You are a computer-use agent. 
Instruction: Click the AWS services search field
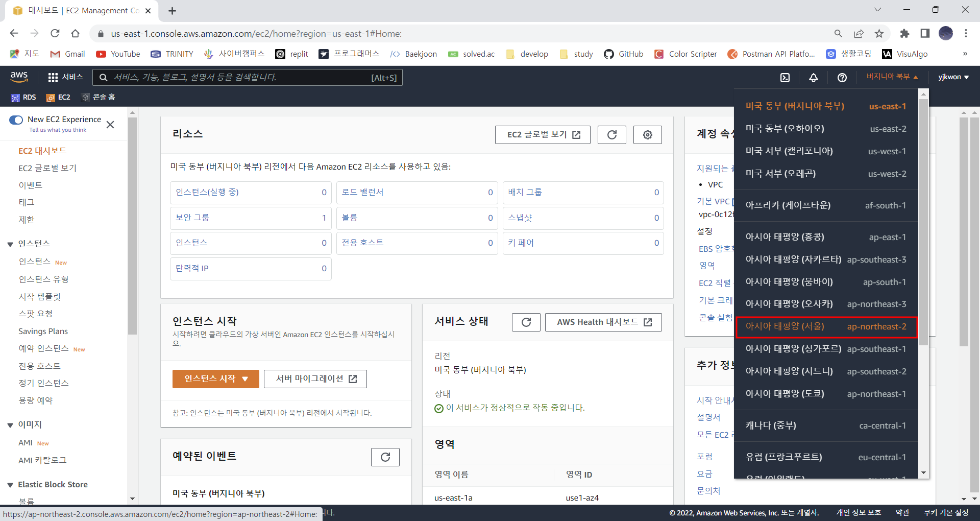(x=247, y=78)
